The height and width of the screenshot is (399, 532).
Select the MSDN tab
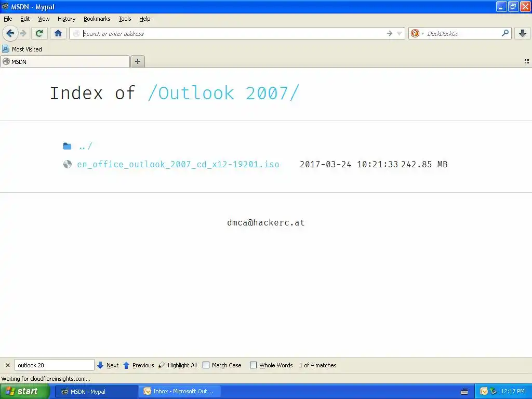65,61
